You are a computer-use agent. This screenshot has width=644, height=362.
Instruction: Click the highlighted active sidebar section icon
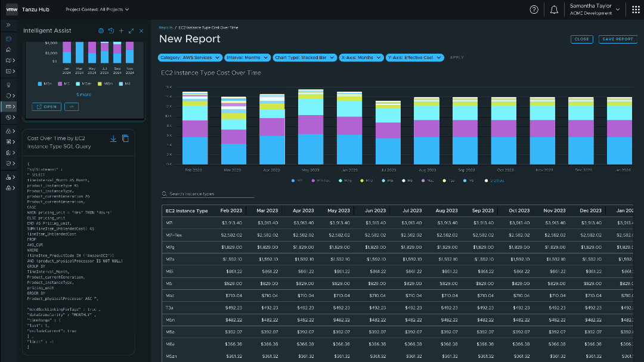(x=8, y=106)
